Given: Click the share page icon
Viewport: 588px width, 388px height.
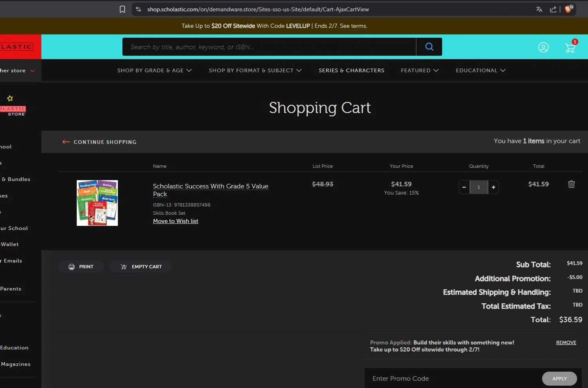Looking at the screenshot, I should (553, 9).
